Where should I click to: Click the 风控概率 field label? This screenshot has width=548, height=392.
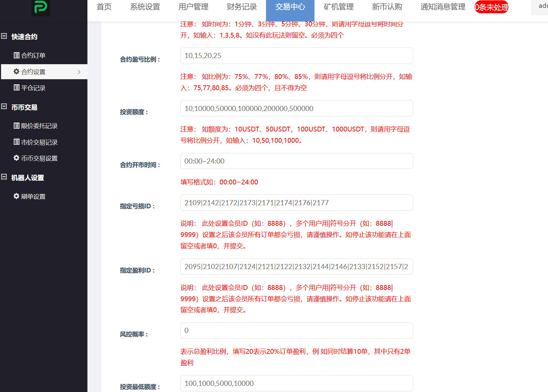click(x=134, y=334)
